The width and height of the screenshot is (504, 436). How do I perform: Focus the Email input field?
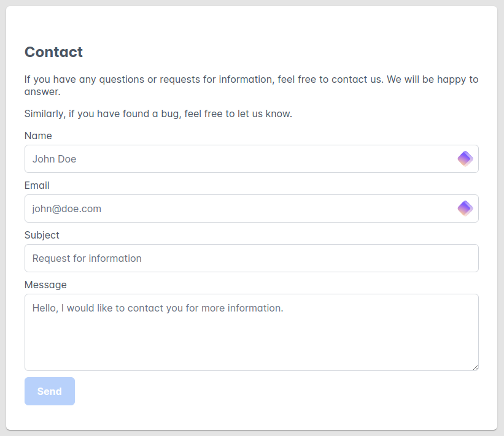[x=239, y=208]
